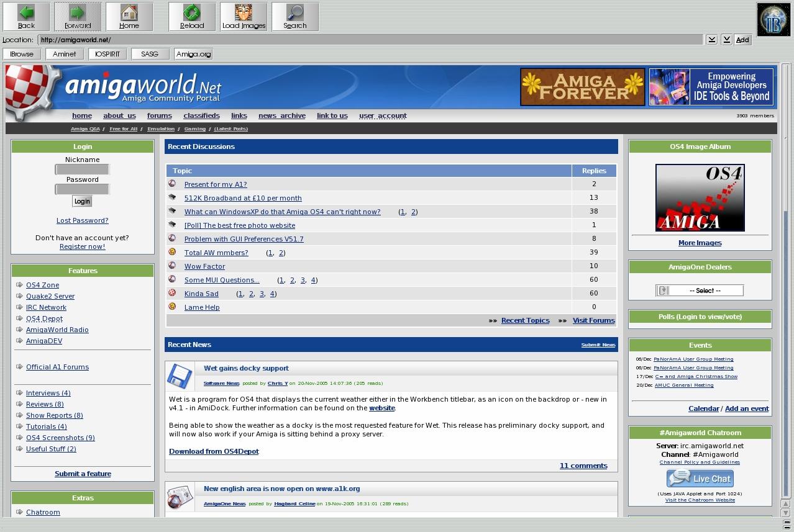Open the forums menu link
Viewport: 794px width, 532px height.
pyautogui.click(x=159, y=115)
